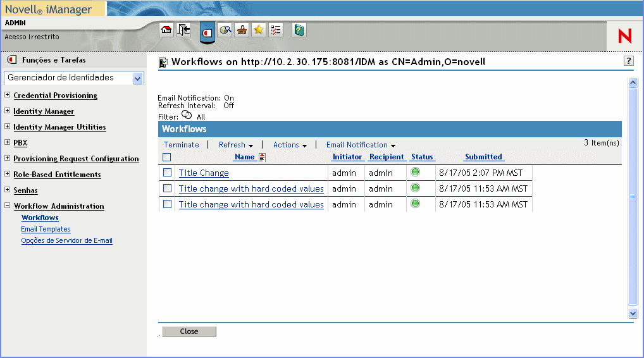Click the 3 Item(ns) count text

pos(601,143)
